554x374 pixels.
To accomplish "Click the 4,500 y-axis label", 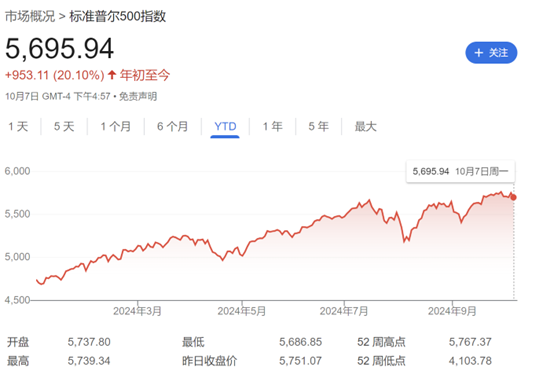I will 17,300.
